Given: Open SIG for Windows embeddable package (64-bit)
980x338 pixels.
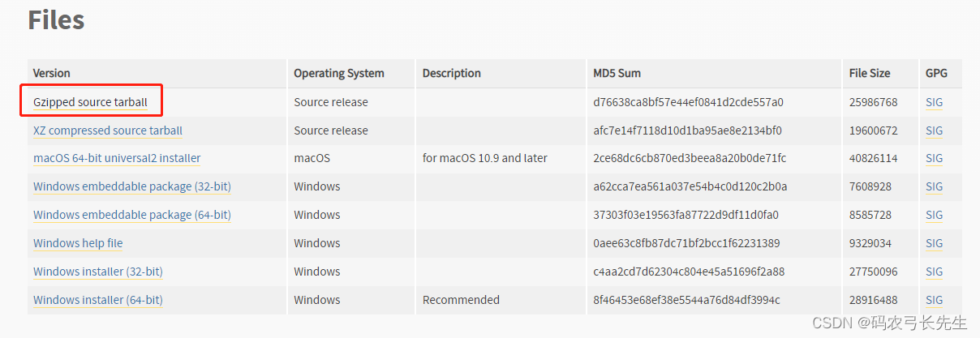Looking at the screenshot, I should pyautogui.click(x=934, y=215).
